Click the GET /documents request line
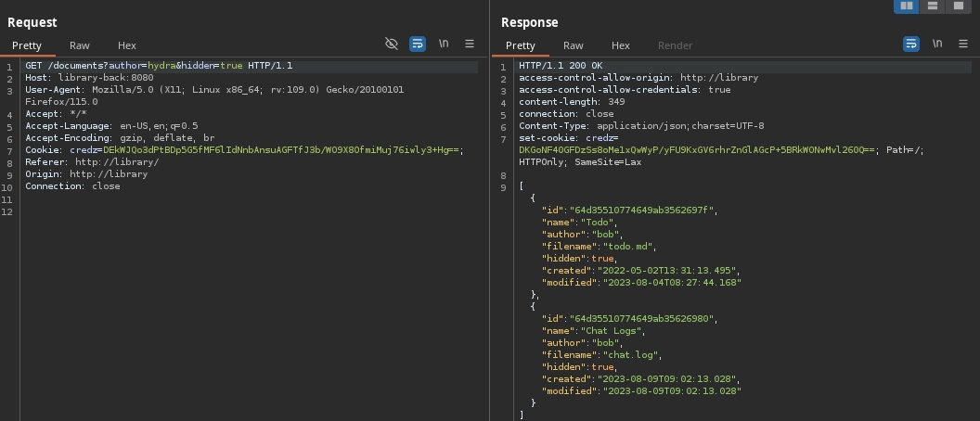 point(158,66)
